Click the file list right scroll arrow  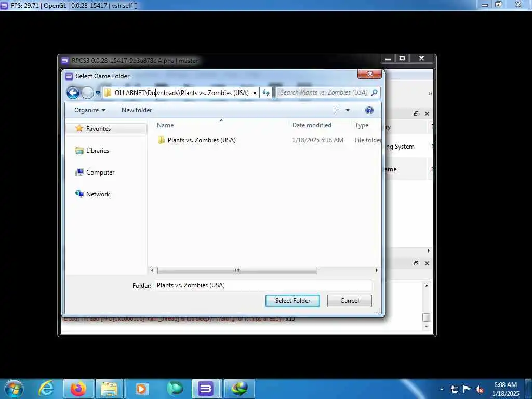pos(377,270)
